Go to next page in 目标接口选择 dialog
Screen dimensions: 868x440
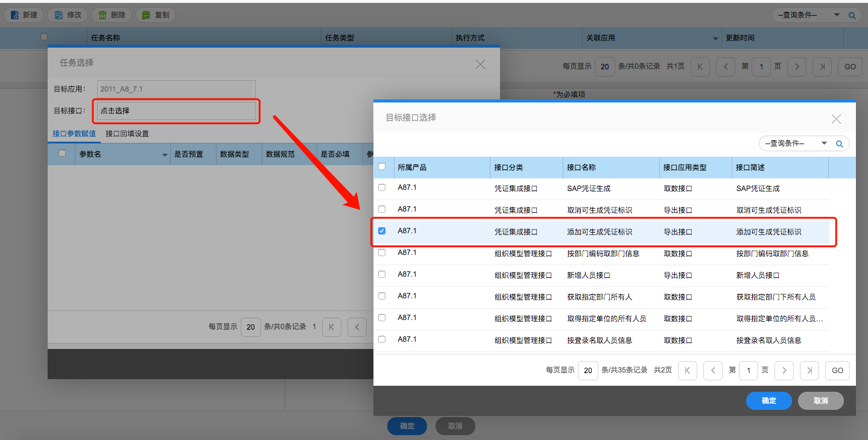(784, 371)
